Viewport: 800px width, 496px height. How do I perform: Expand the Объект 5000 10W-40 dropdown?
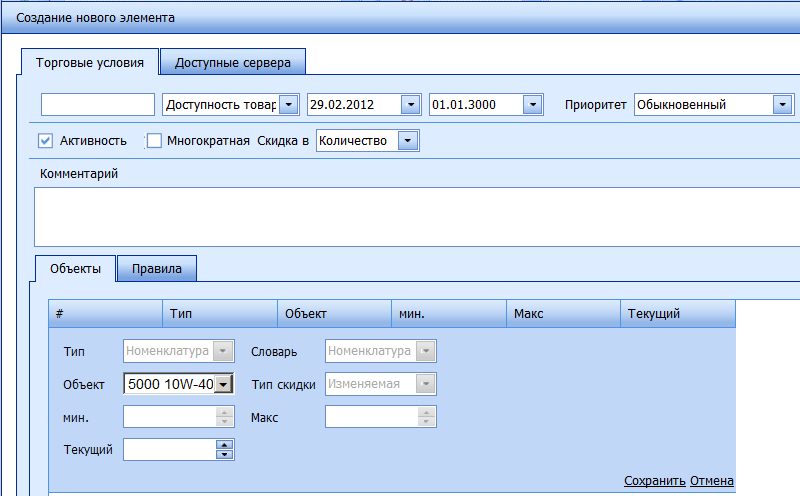(224, 384)
